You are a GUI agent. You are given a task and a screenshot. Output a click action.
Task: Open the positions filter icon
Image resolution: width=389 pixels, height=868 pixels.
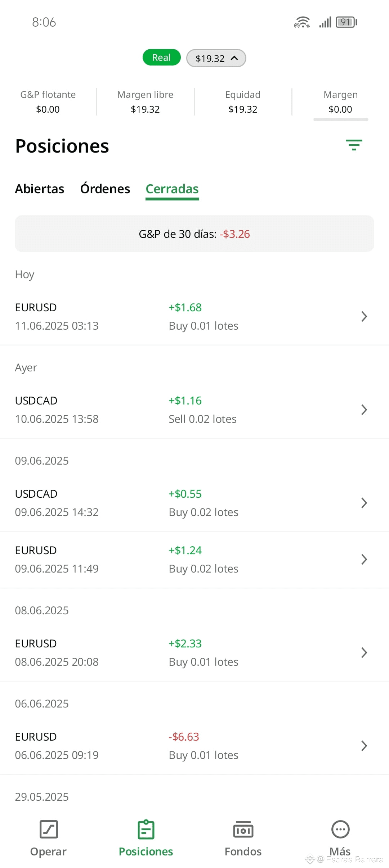click(354, 145)
